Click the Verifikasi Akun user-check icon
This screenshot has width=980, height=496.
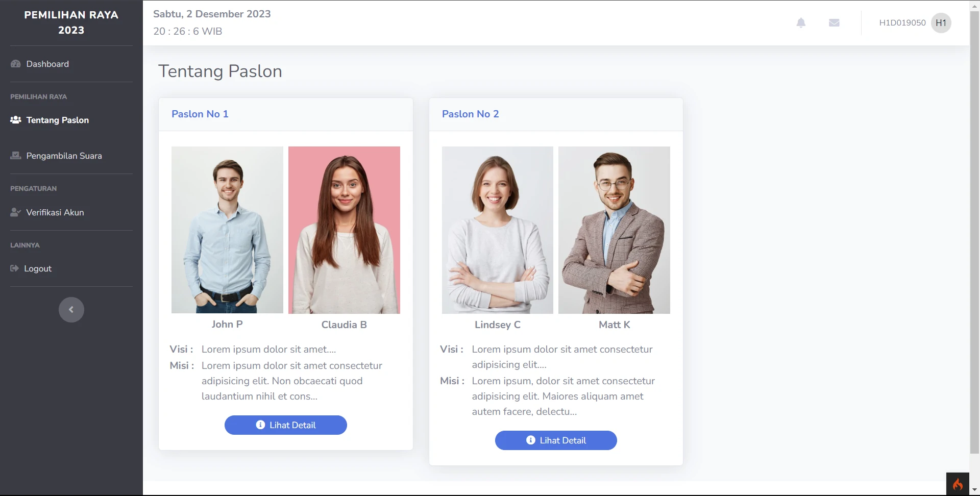coord(16,212)
